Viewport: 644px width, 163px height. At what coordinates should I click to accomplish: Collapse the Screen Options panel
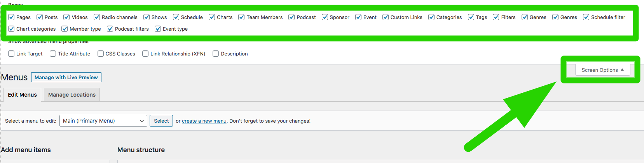602,70
